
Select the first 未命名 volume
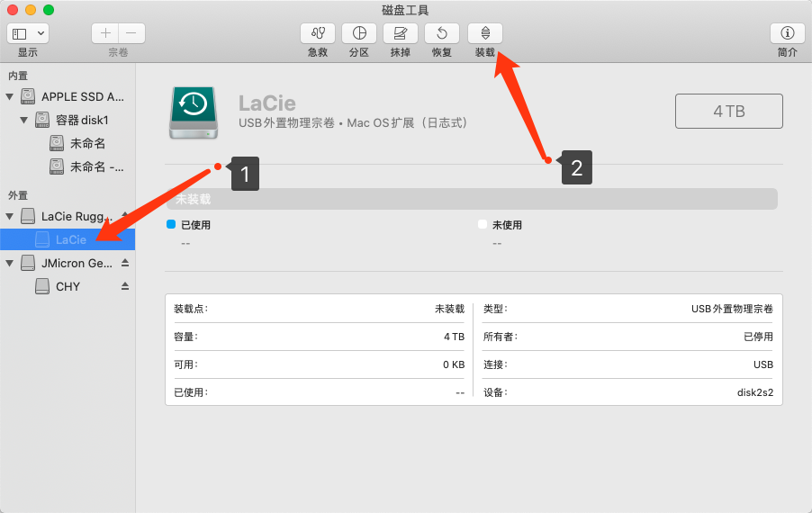(x=68, y=143)
